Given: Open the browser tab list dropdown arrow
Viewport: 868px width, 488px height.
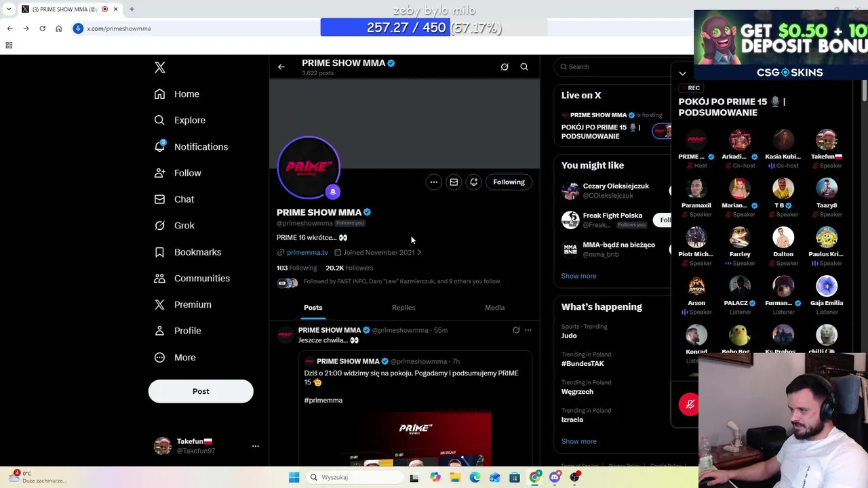Looking at the screenshot, I should [9, 9].
